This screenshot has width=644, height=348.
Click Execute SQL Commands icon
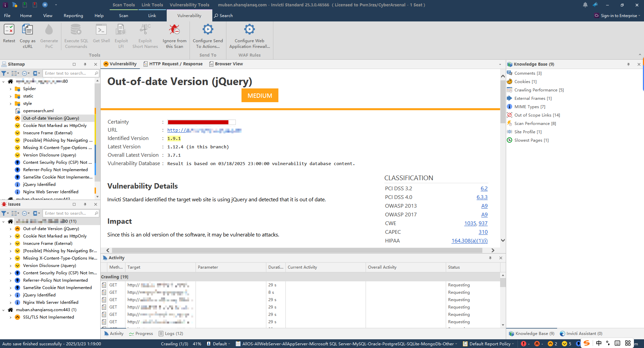76,29
